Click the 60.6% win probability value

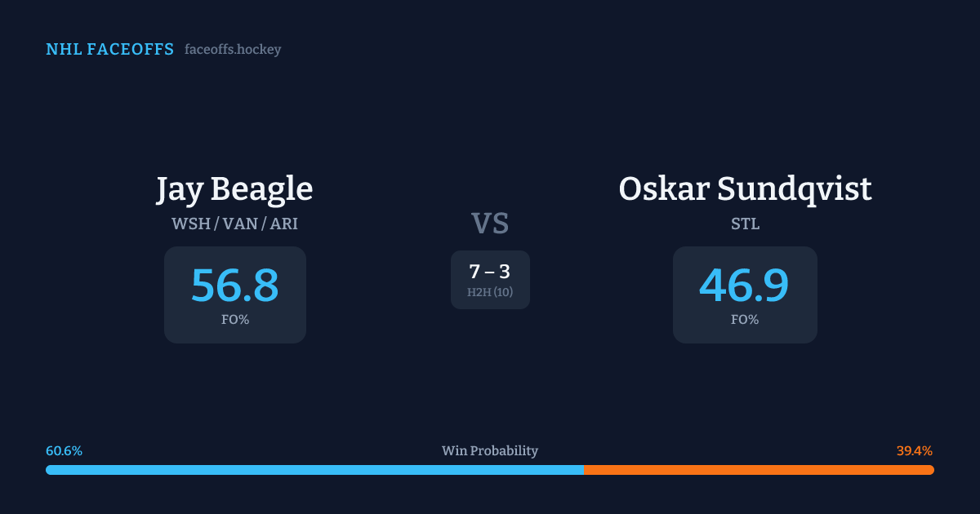click(64, 451)
